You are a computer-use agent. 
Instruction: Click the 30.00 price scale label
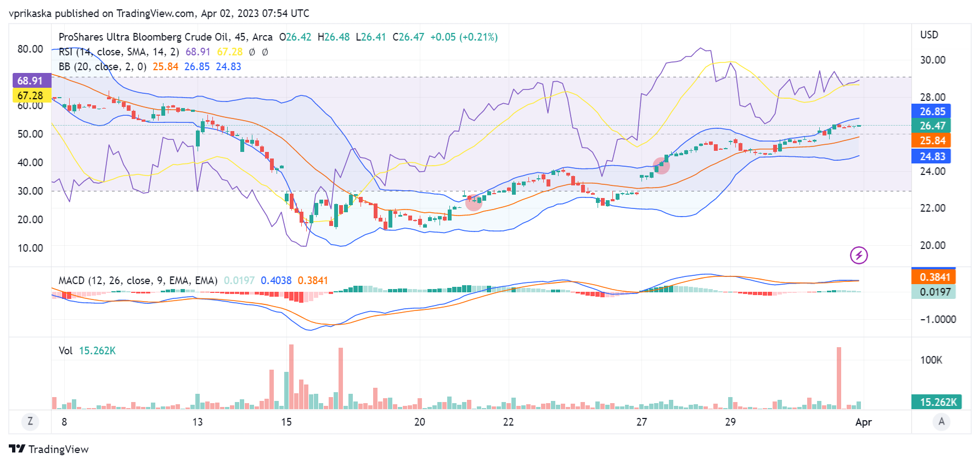coord(932,60)
